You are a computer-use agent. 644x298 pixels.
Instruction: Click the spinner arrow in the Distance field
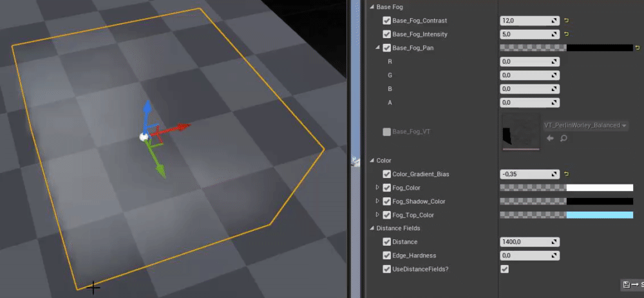coord(554,242)
